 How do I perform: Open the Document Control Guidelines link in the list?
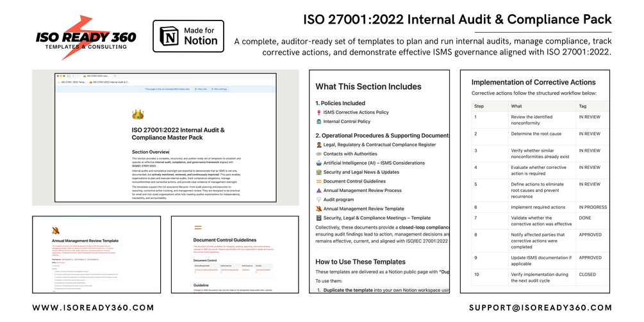tap(354, 181)
